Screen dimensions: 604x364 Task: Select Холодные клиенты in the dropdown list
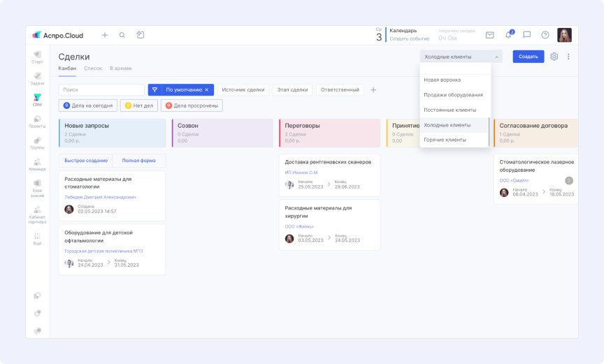coord(454,125)
